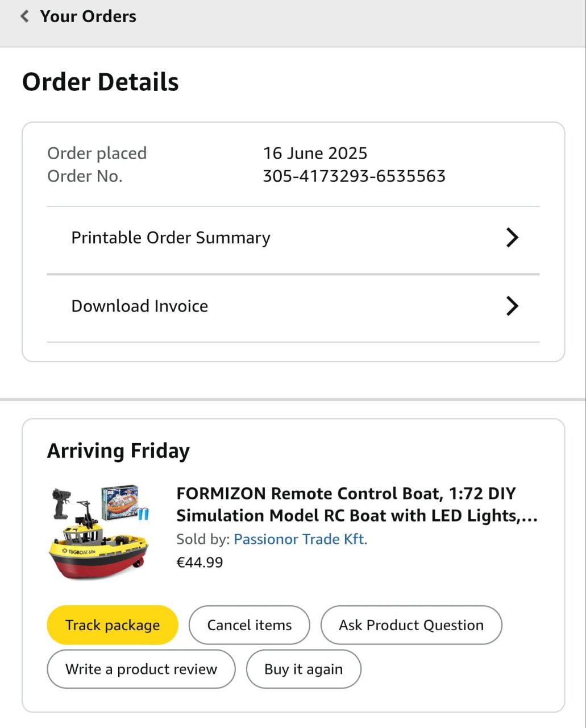Open the Download Invoice row label
The height and width of the screenshot is (728, 586).
click(x=139, y=306)
